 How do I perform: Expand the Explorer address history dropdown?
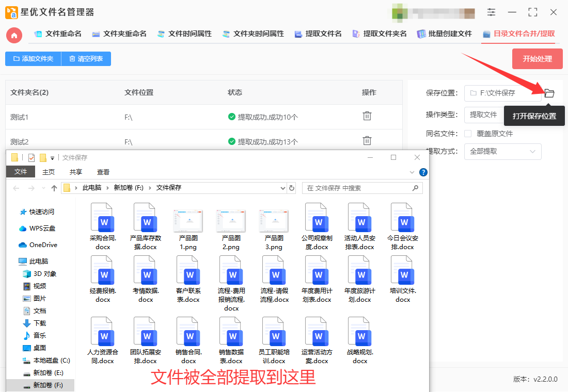(x=283, y=188)
